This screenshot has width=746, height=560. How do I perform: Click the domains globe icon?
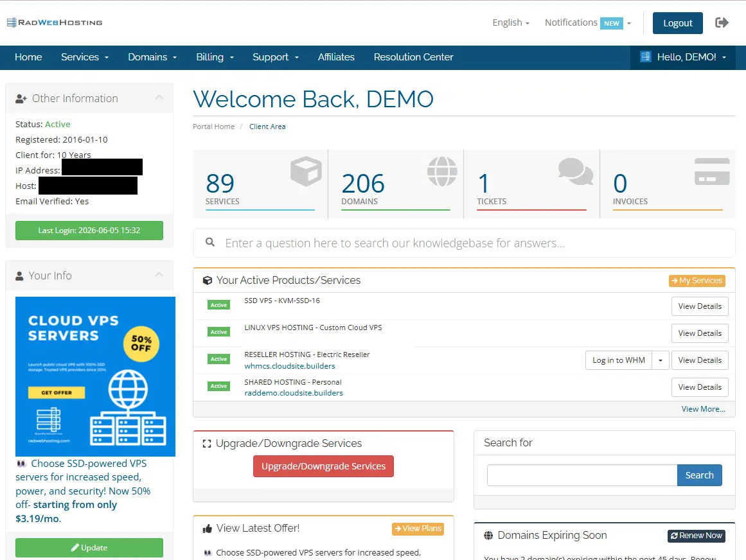pyautogui.click(x=442, y=171)
